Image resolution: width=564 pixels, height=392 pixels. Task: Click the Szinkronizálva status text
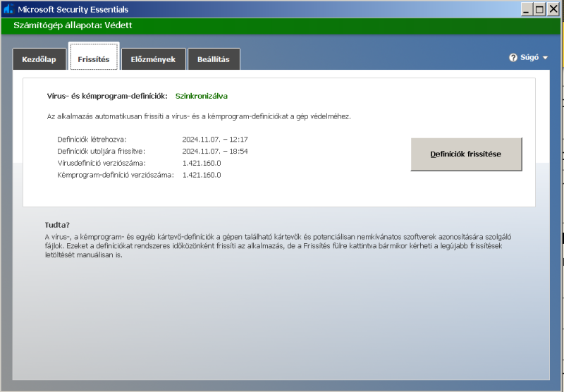click(x=202, y=96)
